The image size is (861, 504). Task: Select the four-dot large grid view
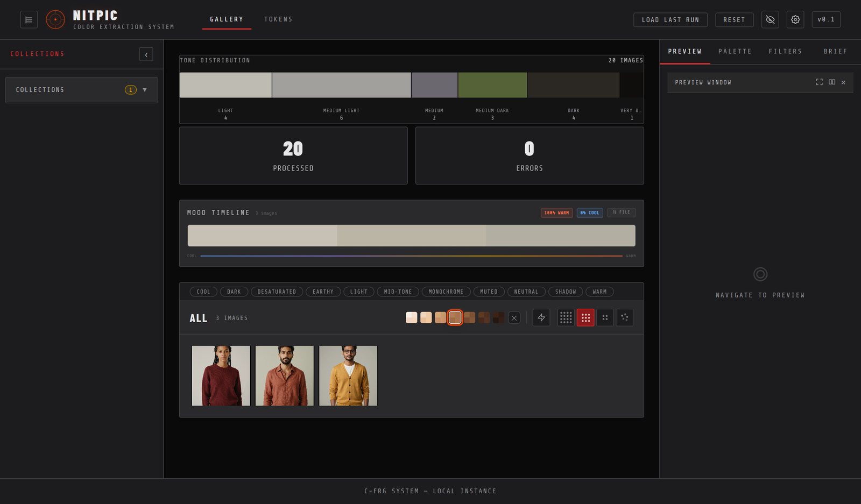coord(605,318)
